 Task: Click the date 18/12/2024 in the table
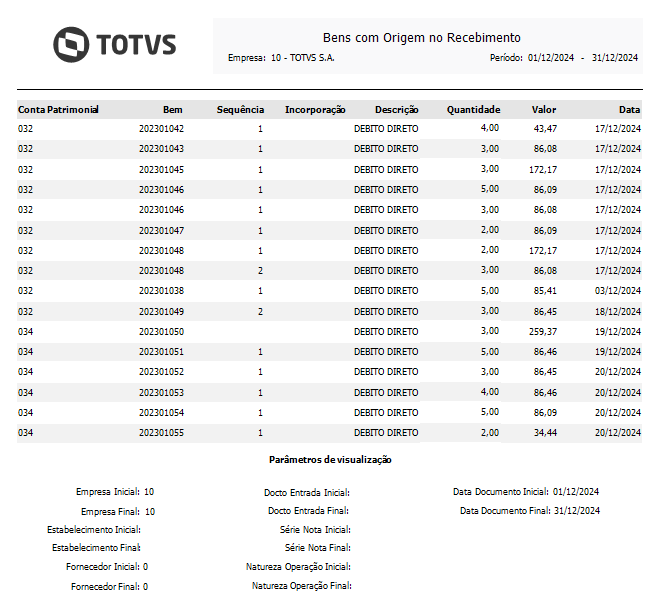(x=618, y=312)
